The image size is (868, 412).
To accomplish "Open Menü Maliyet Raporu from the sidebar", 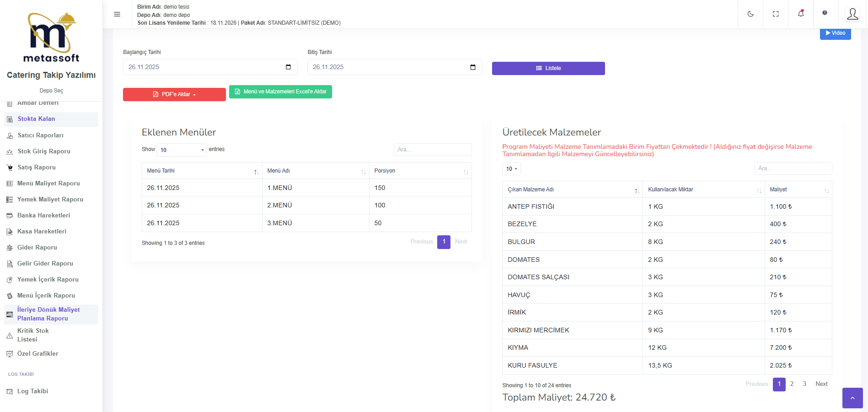I will click(48, 184).
